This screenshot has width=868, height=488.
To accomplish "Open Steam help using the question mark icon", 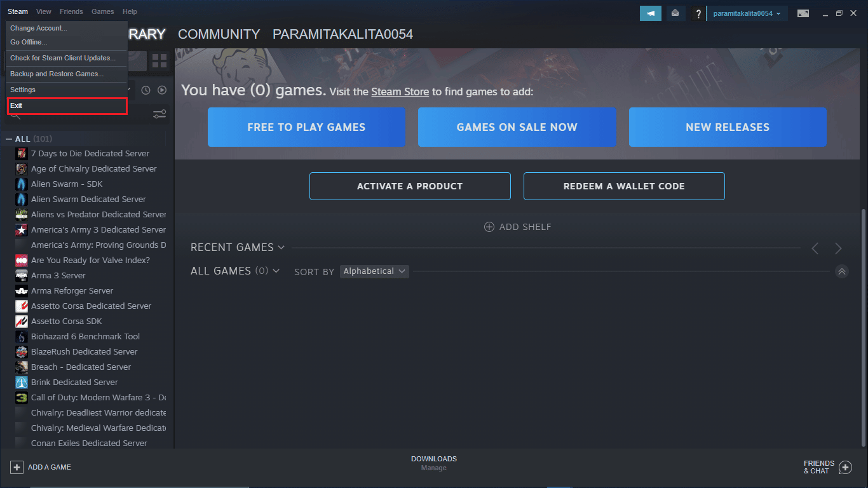I will tap(698, 13).
